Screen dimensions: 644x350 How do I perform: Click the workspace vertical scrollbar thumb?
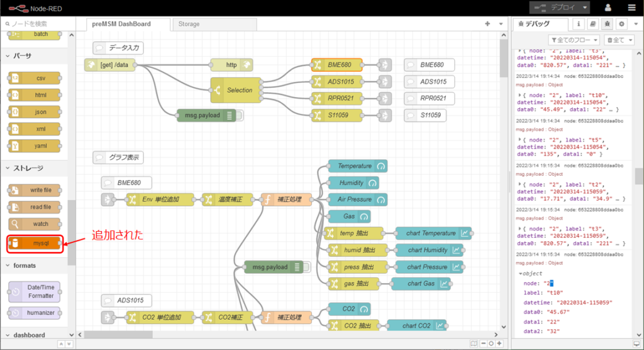[504, 57]
